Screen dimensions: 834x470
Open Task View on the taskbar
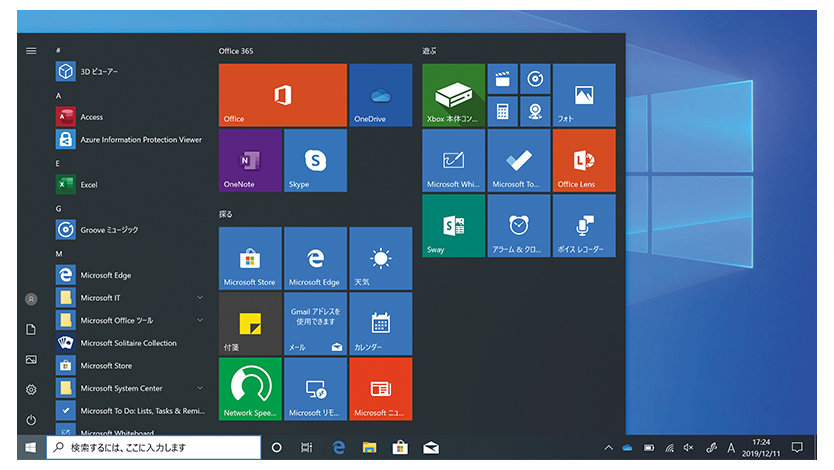[x=307, y=448]
